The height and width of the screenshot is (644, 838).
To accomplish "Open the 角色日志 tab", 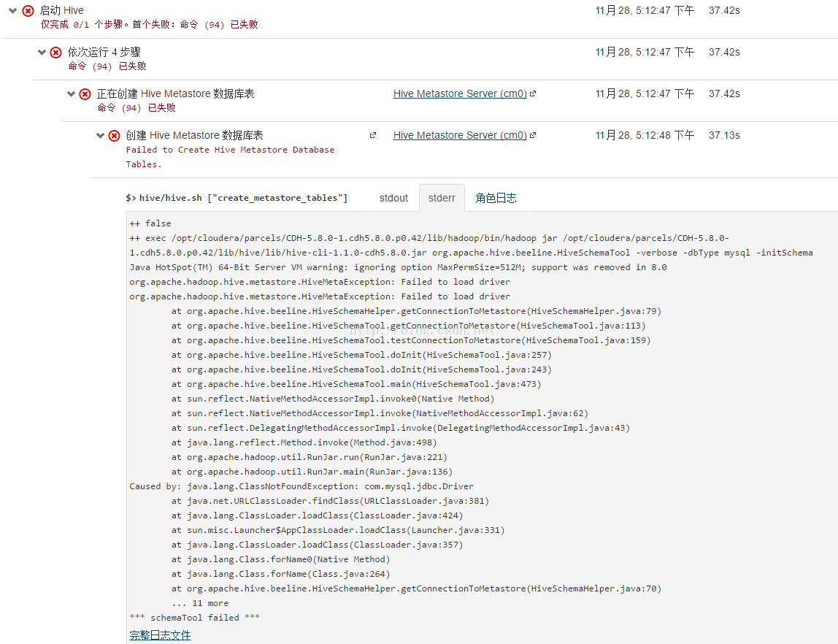I will point(496,199).
